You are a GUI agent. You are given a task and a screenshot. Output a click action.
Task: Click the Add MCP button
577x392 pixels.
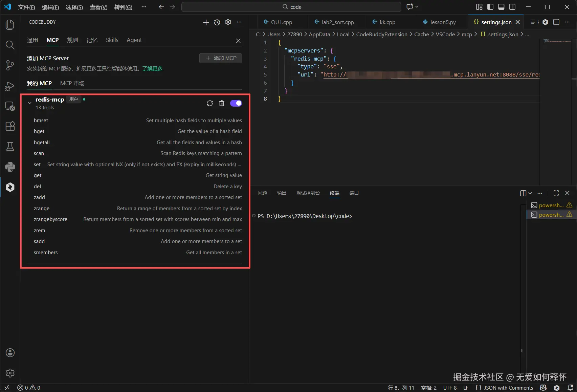coord(221,58)
